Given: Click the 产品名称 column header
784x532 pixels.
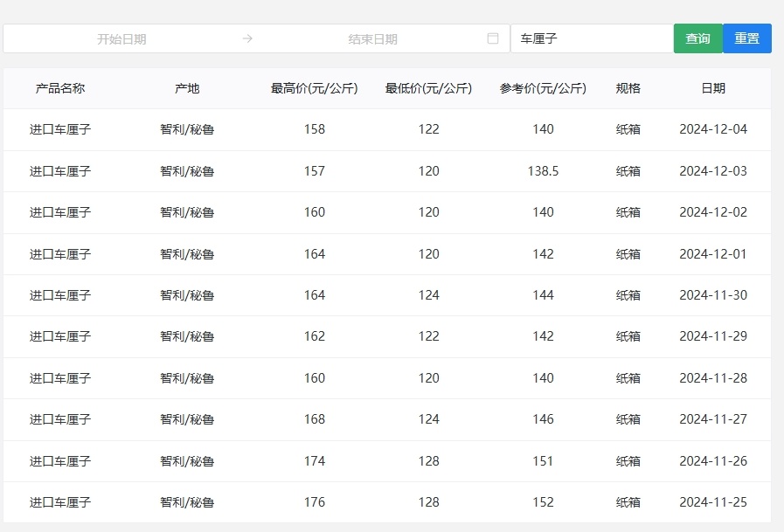Looking at the screenshot, I should [57, 87].
